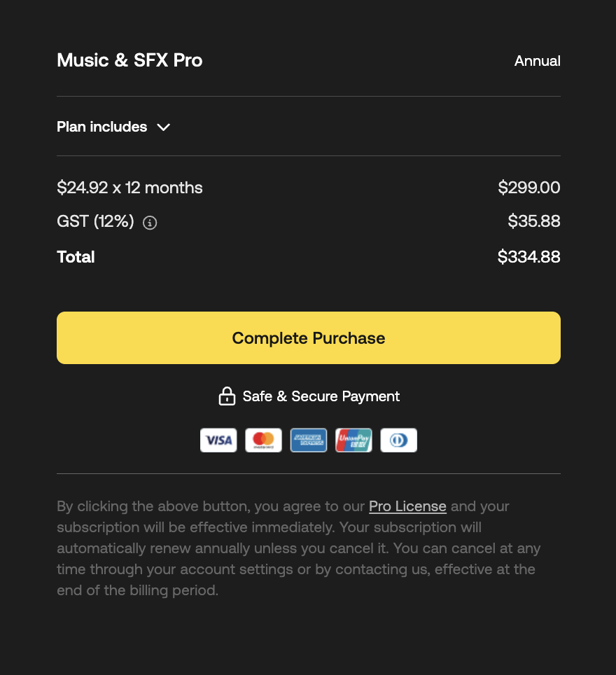Click the $35.88 GST amount
The width and height of the screenshot is (616, 675).
pos(533,222)
